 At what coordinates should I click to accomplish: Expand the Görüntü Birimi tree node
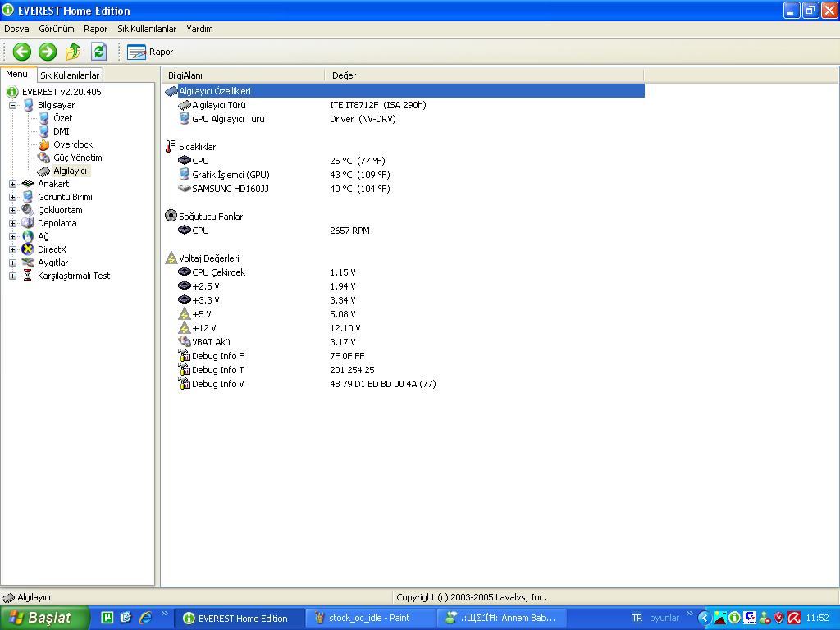(13, 197)
